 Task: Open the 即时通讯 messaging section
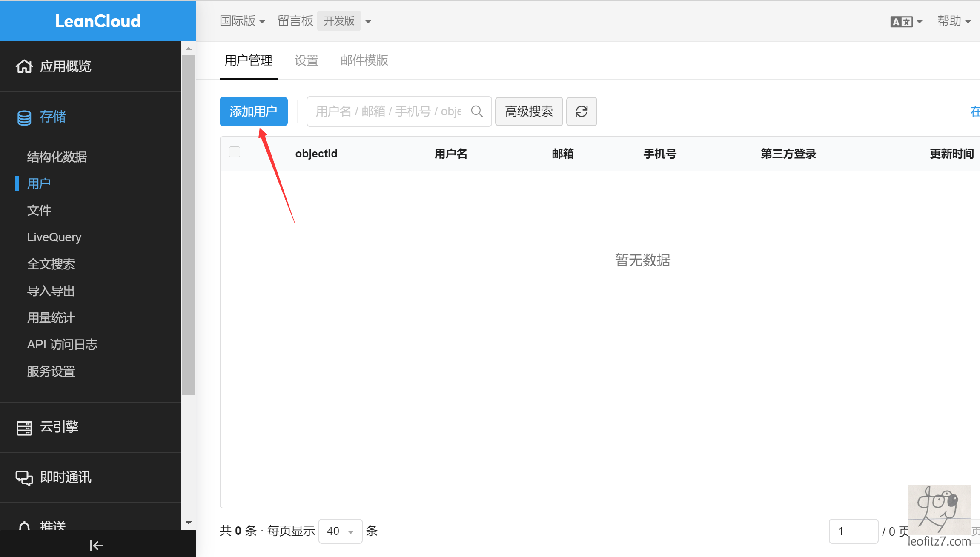coord(66,477)
